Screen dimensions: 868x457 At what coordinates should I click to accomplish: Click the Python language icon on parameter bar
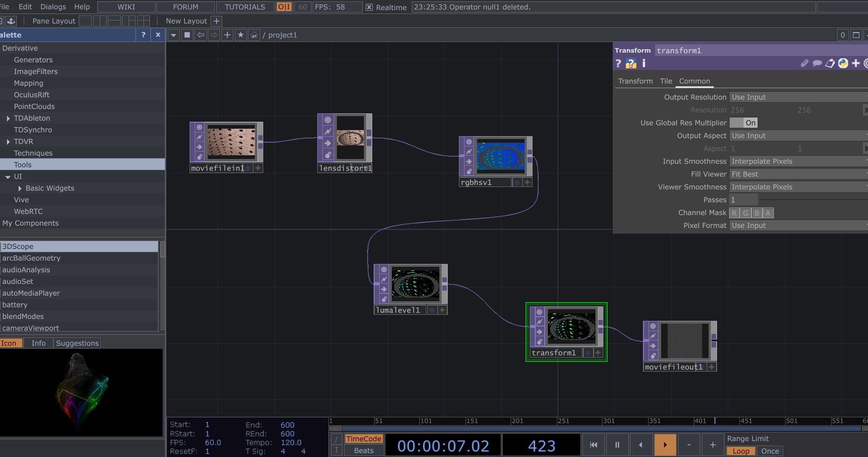click(843, 64)
